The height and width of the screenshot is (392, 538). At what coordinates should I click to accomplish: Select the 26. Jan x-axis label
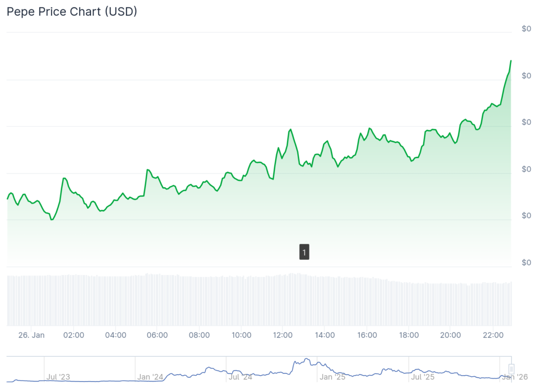click(x=31, y=335)
